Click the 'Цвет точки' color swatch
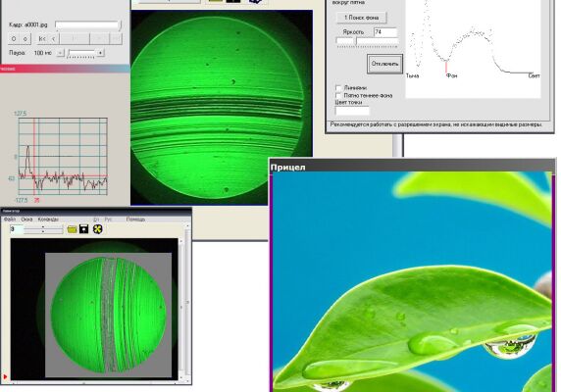Viewport: 561px width, 392px height. pos(352,111)
